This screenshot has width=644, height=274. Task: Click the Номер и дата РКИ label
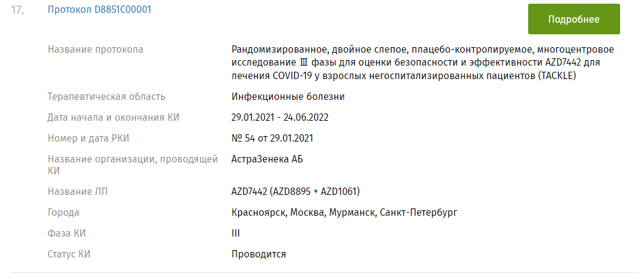pos(89,139)
